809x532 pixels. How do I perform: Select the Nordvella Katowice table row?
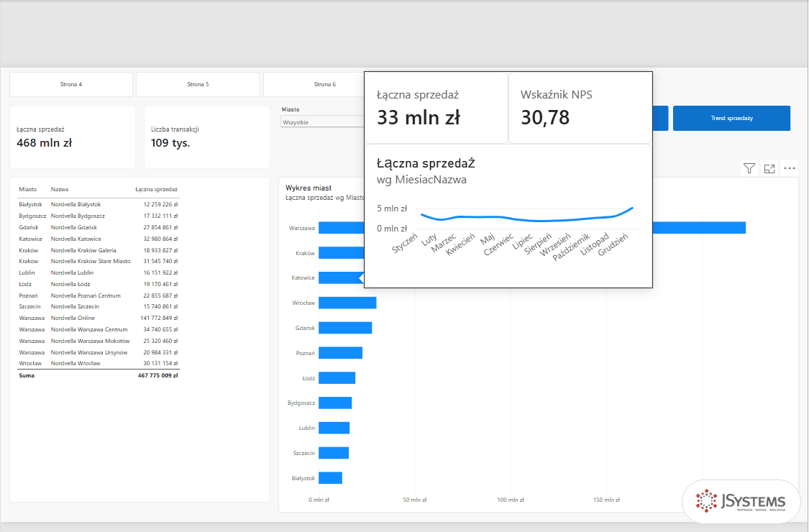(x=98, y=239)
